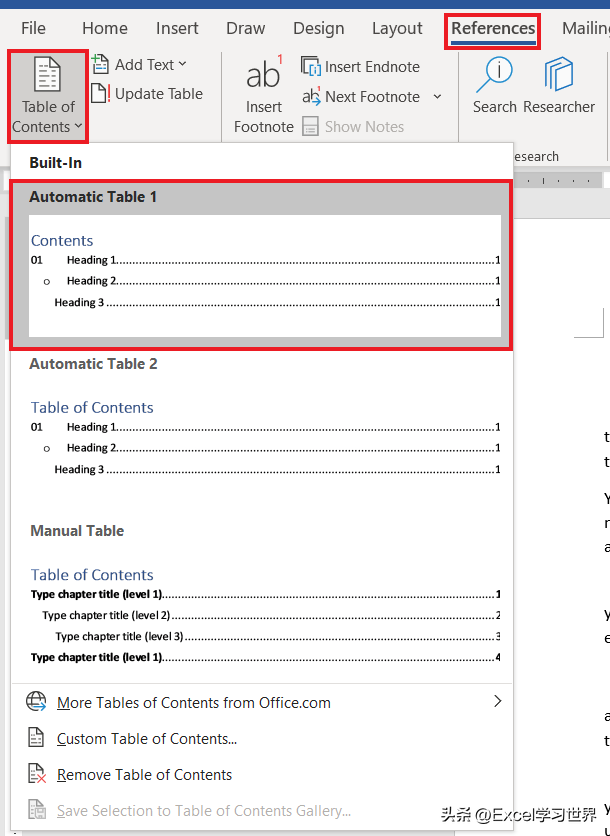
Task: Switch to the Home tab
Action: pos(105,28)
